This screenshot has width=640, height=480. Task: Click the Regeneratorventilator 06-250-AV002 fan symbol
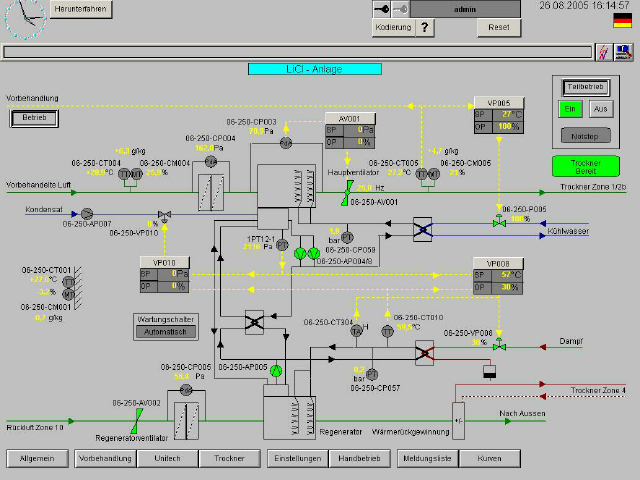[x=137, y=421]
